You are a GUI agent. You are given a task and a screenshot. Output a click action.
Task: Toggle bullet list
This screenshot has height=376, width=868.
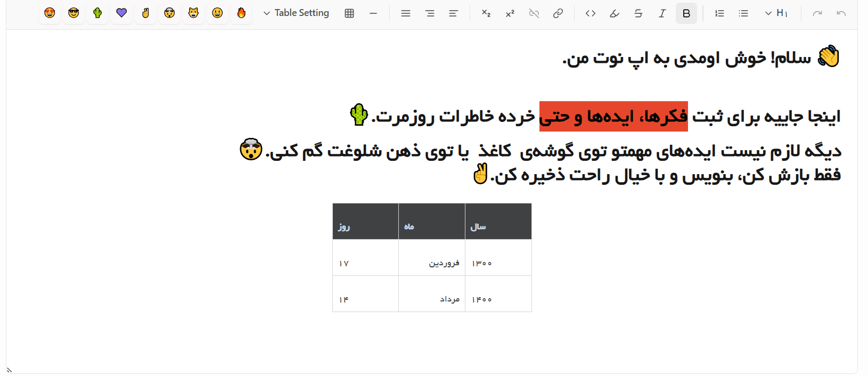[743, 13]
